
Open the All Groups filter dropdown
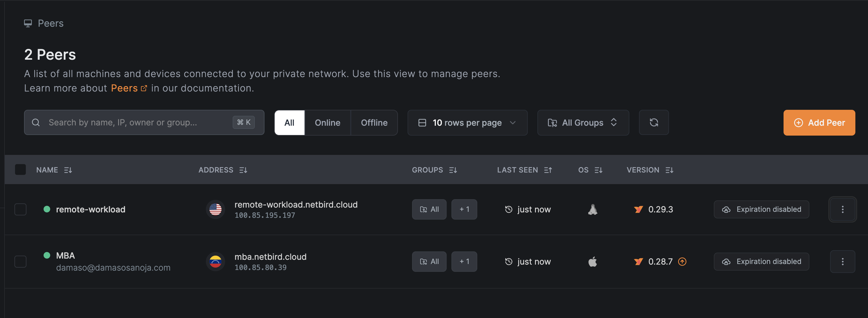(x=583, y=122)
